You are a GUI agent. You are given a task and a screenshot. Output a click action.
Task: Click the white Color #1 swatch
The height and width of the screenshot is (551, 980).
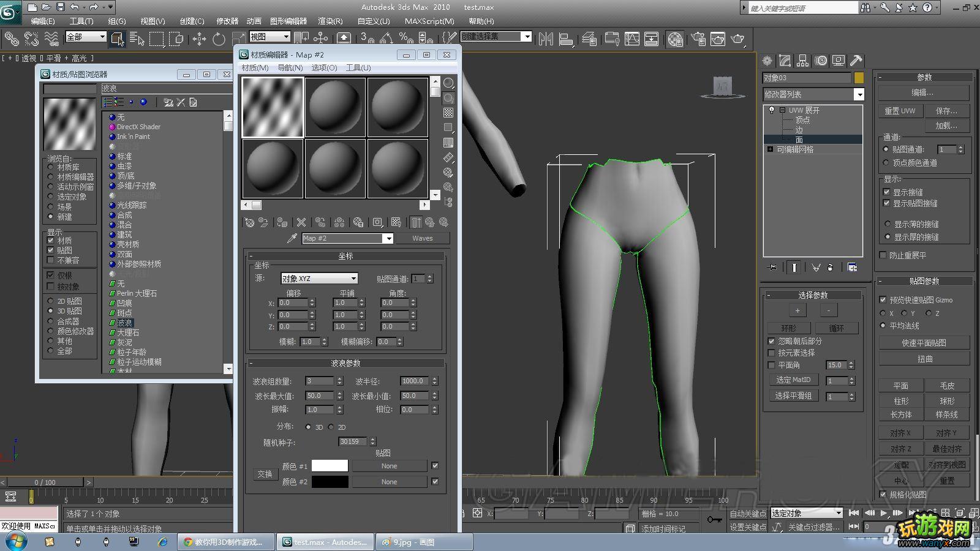point(330,466)
